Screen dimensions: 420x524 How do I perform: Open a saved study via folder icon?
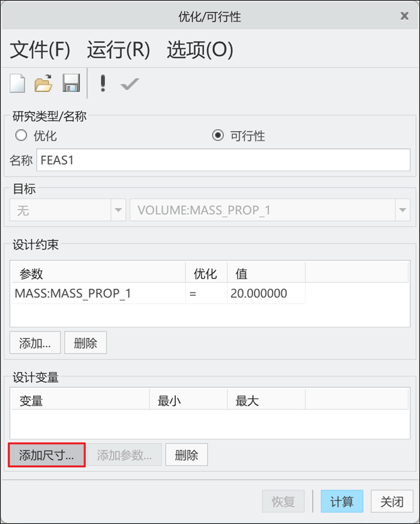(43, 83)
